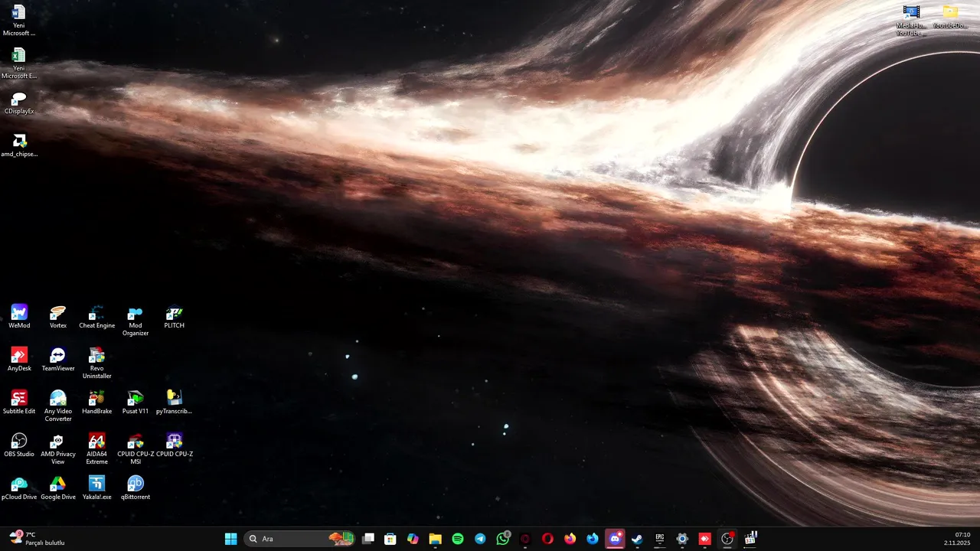Open Mod Organizer shortcut
The width and height of the screenshot is (980, 551).
click(136, 320)
